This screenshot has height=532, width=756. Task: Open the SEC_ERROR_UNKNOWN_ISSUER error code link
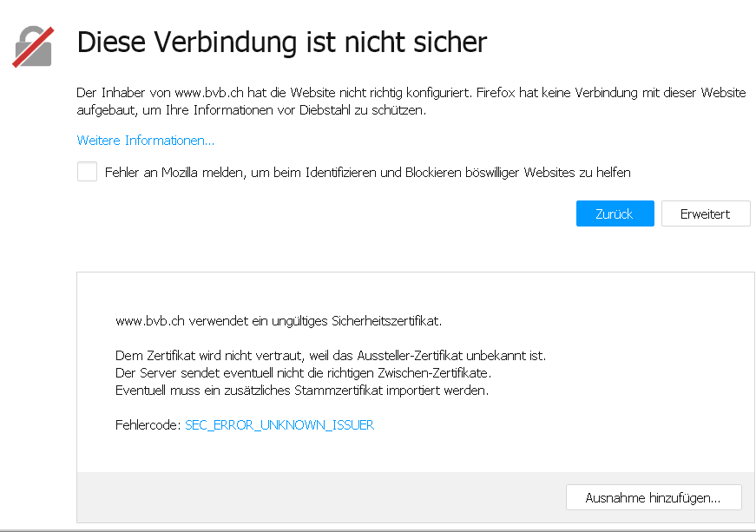(279, 425)
